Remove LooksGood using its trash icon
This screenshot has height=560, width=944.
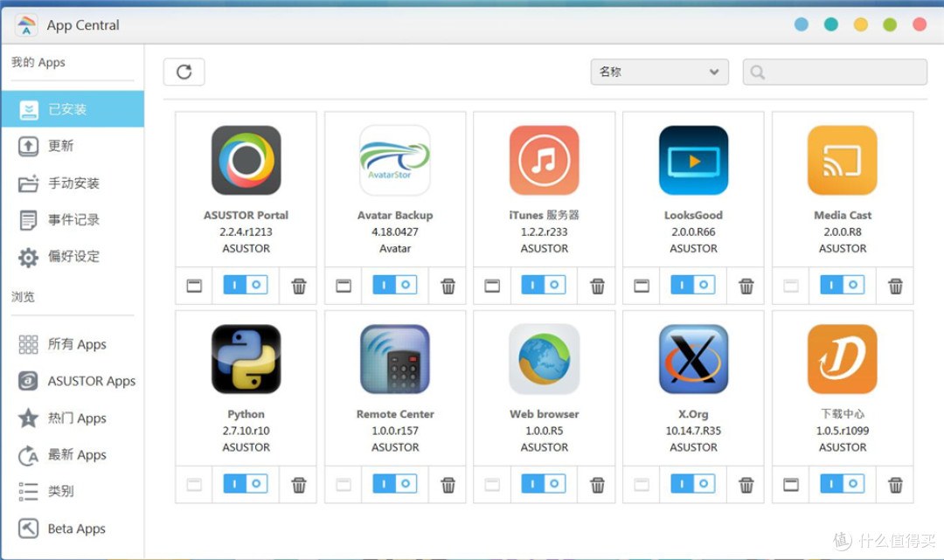coord(746,286)
